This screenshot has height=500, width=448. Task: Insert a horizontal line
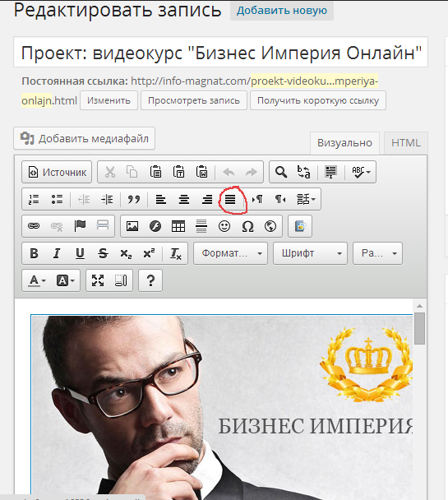point(201,226)
